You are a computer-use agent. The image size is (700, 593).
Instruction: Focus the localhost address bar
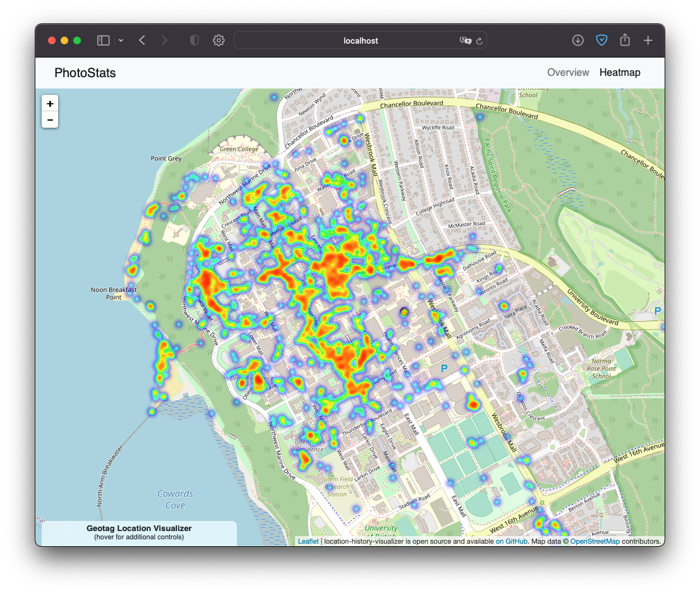[x=360, y=40]
